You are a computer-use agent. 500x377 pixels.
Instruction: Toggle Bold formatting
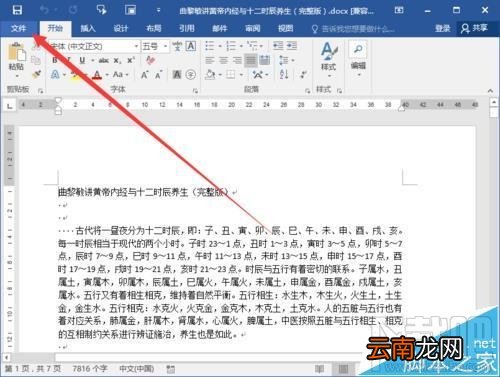(x=55, y=60)
